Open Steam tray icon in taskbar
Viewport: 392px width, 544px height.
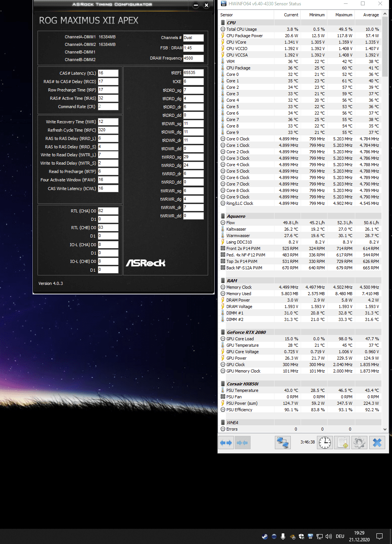click(265, 536)
